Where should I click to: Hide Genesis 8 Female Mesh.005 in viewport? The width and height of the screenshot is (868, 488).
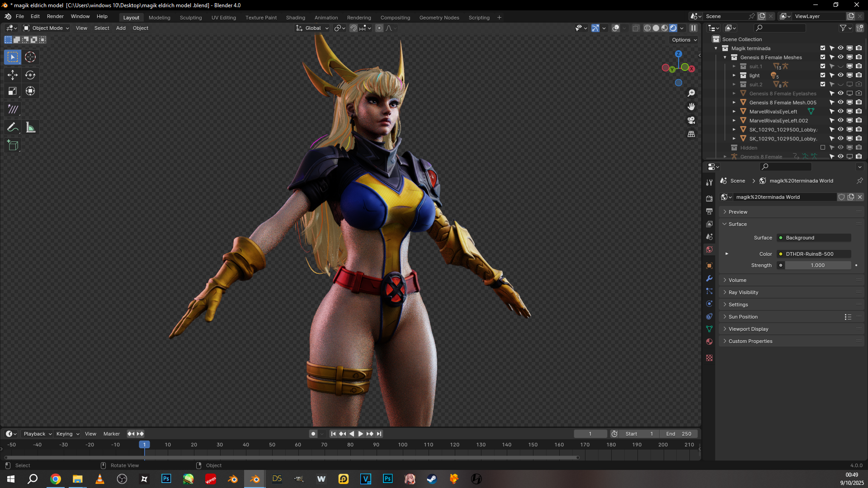(841, 103)
